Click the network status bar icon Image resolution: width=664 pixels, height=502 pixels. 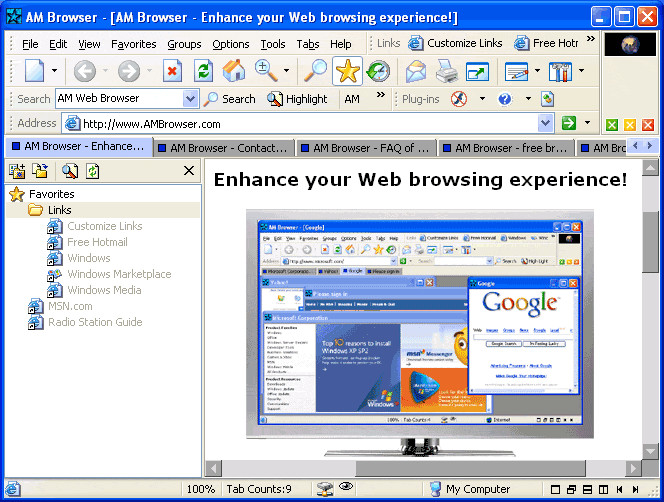325,489
